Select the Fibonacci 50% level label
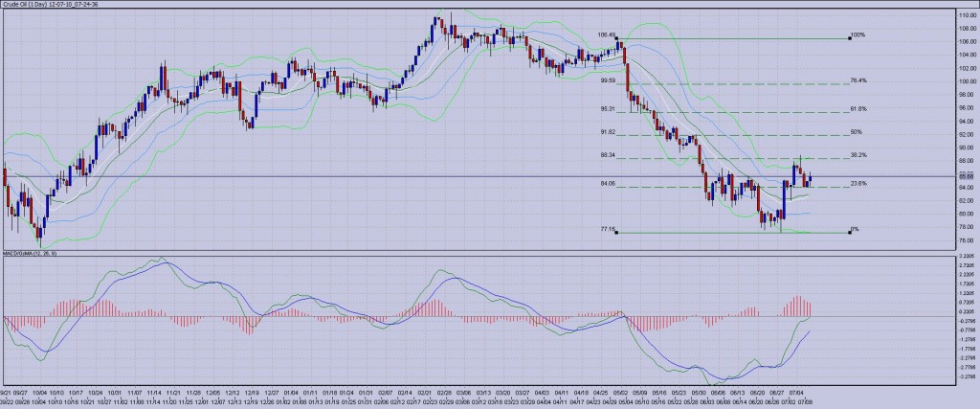Screen dimensions: 980x409 (x=857, y=131)
